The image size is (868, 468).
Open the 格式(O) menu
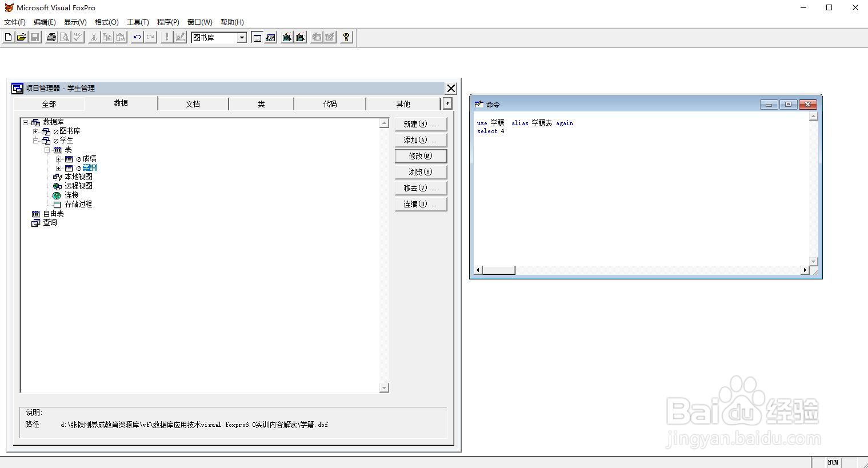coord(106,22)
